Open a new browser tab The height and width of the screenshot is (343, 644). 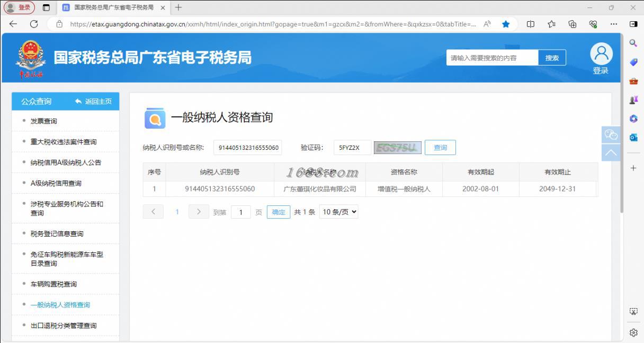pyautogui.click(x=178, y=7)
